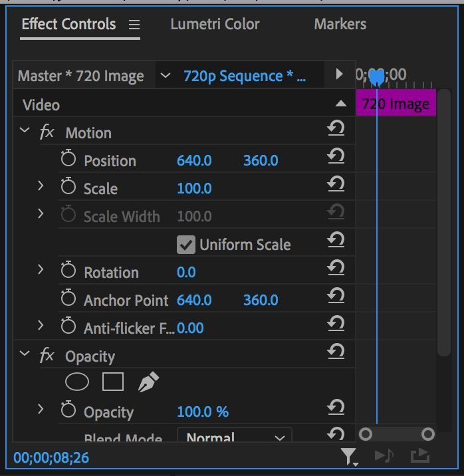
Task: Edit Opacity value 100.0 %
Action: [x=203, y=412]
